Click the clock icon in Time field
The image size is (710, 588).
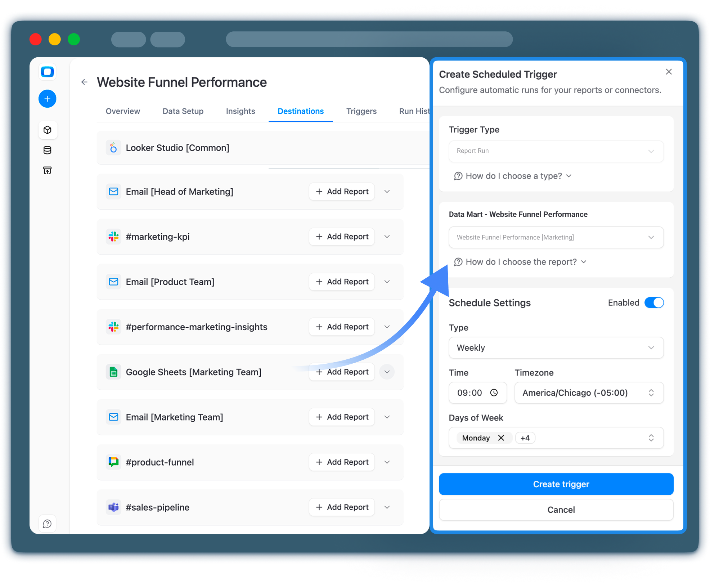(x=494, y=392)
